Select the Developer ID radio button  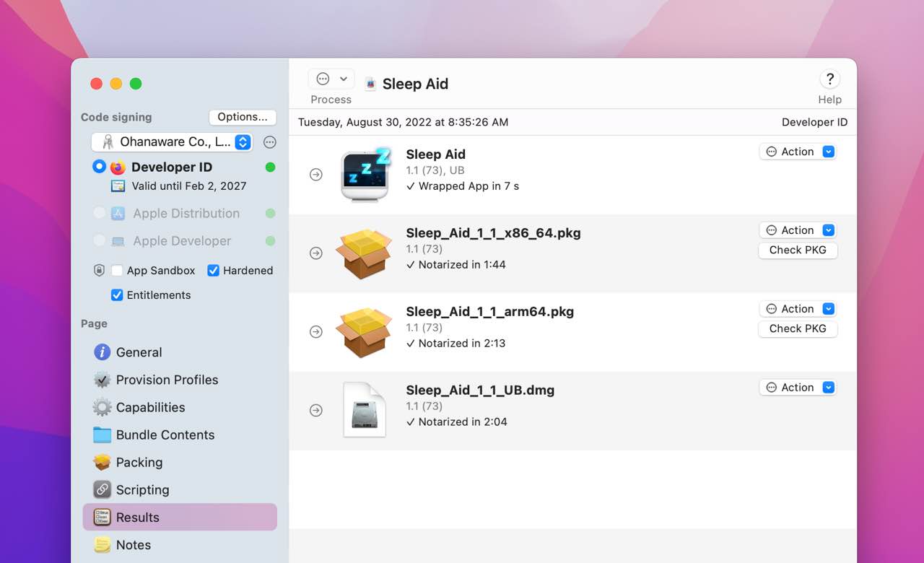point(100,167)
